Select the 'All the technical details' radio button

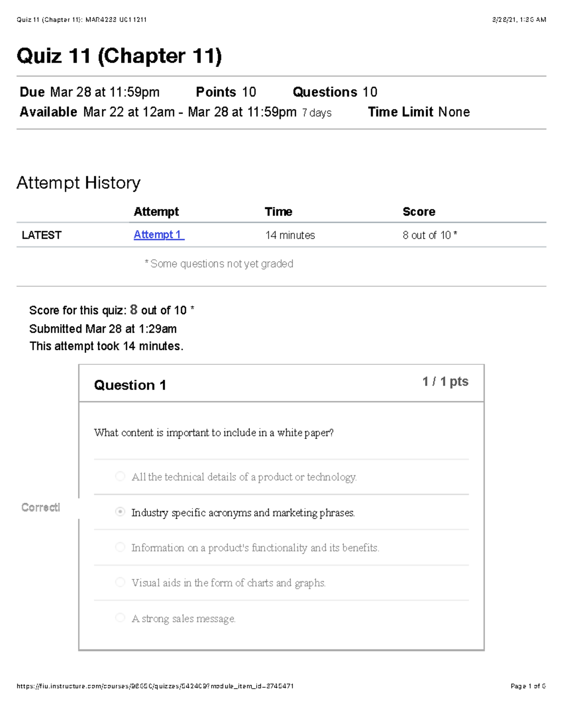click(x=120, y=477)
